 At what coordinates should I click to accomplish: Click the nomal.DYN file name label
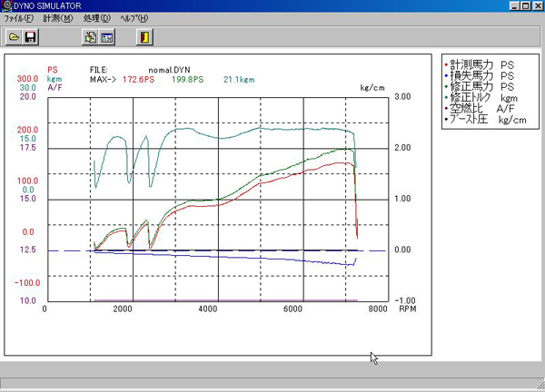pos(171,69)
